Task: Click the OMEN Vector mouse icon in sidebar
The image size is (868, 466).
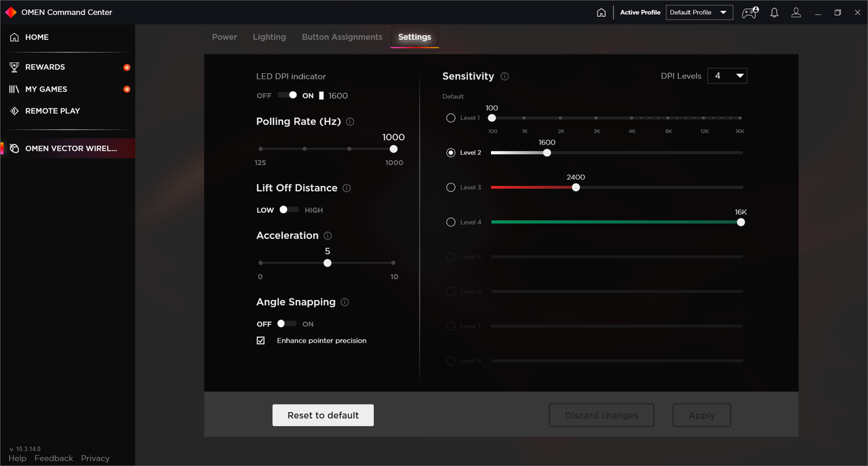Action: [x=14, y=149]
